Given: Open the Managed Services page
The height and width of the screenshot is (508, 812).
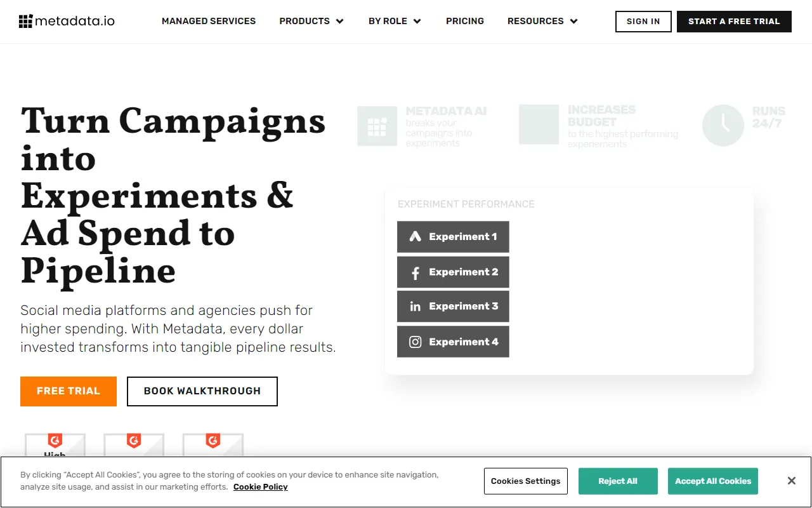Looking at the screenshot, I should 209,21.
